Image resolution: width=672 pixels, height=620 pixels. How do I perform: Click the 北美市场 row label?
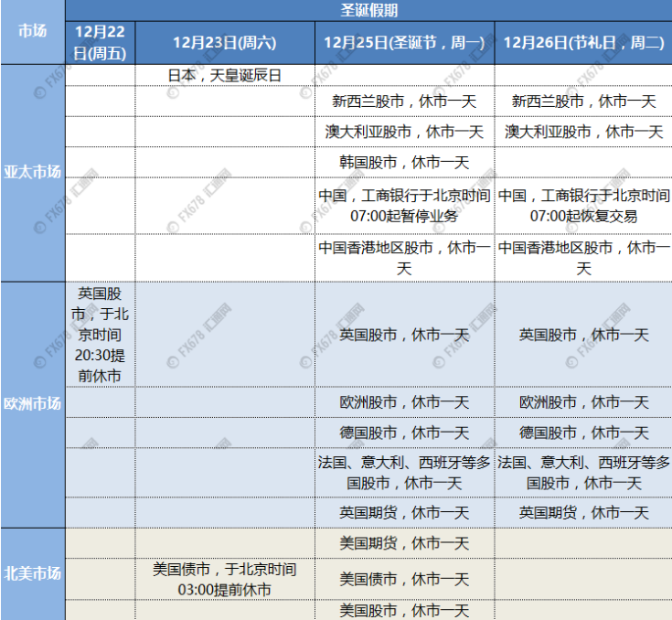click(32, 573)
